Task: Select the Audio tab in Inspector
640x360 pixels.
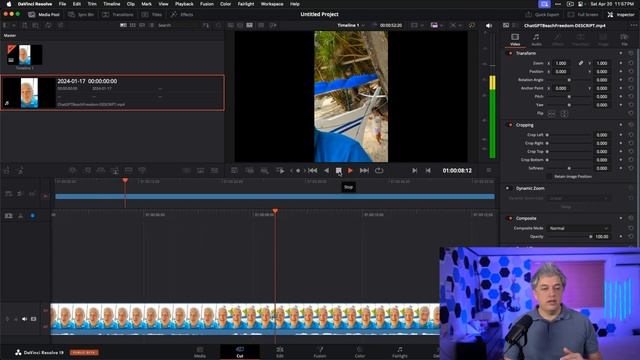Action: (x=536, y=40)
